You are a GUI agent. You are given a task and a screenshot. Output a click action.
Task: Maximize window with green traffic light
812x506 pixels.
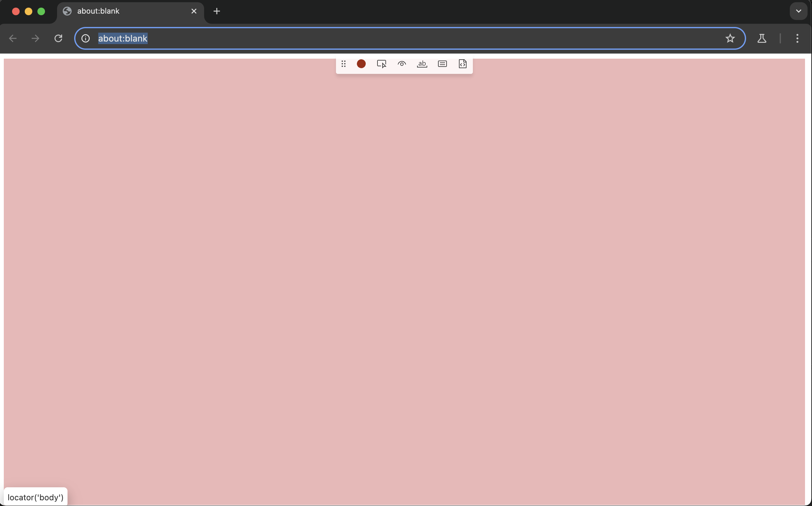41,11
